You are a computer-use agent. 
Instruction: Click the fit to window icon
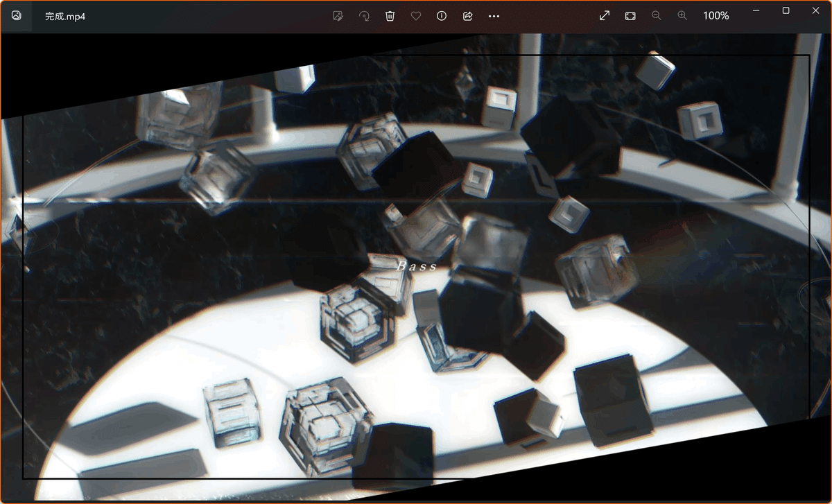coord(630,15)
